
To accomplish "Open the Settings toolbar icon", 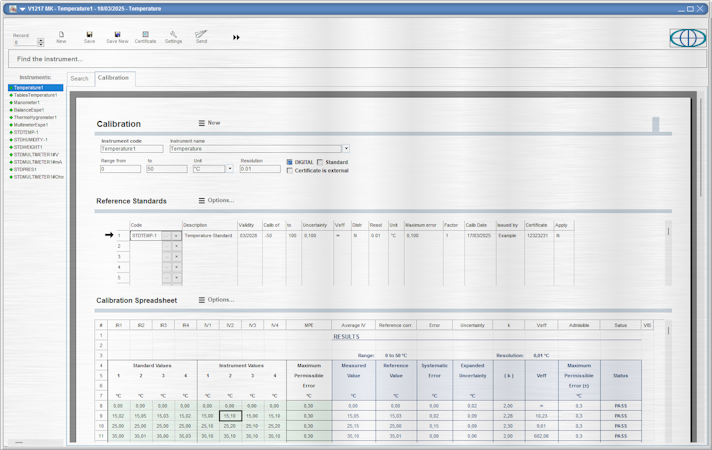I will (x=173, y=37).
